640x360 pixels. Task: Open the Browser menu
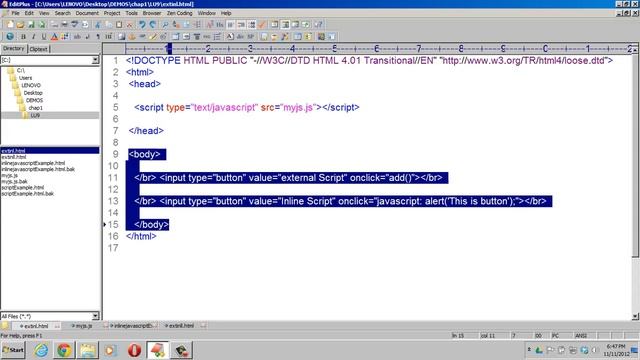(152, 13)
